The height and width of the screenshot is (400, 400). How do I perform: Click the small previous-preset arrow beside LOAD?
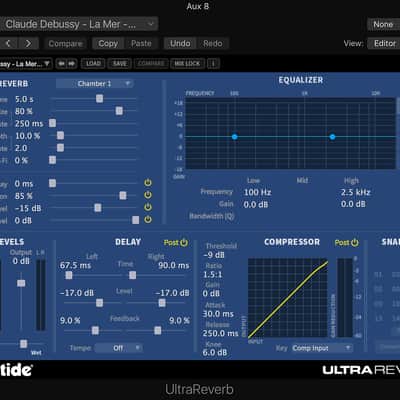61,63
